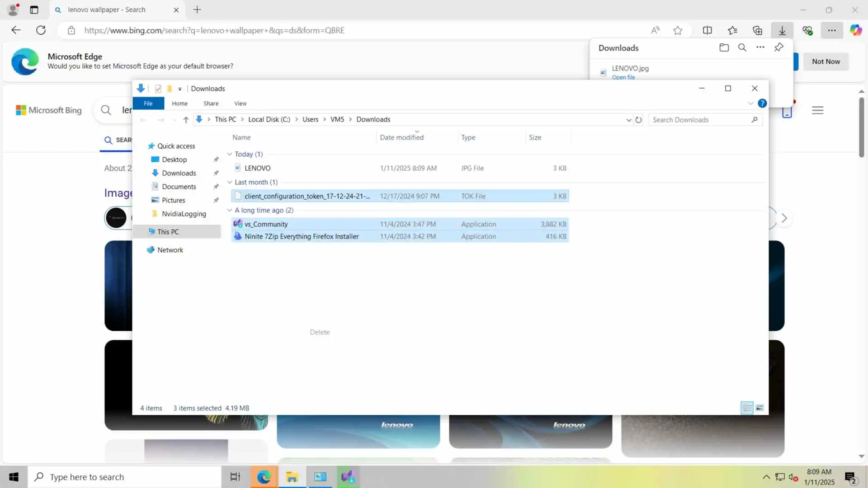Open Visual Studio from the taskbar
Screen dimensions: 868x488
348,477
